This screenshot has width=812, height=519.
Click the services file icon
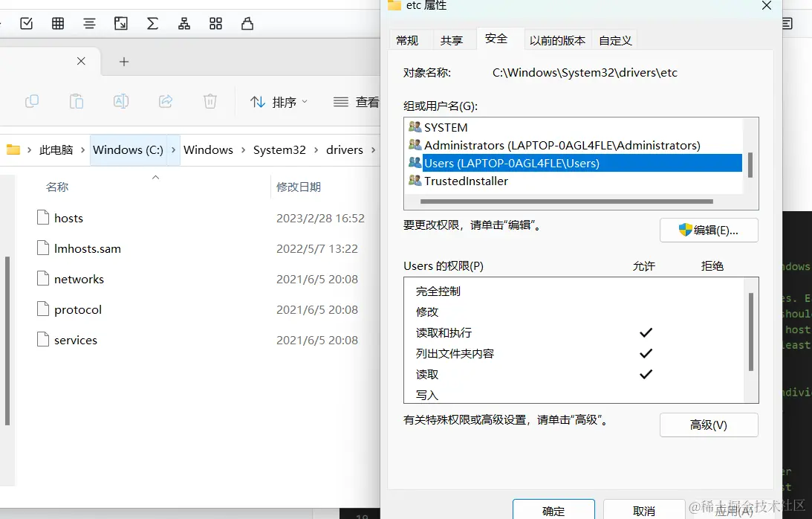tap(43, 339)
